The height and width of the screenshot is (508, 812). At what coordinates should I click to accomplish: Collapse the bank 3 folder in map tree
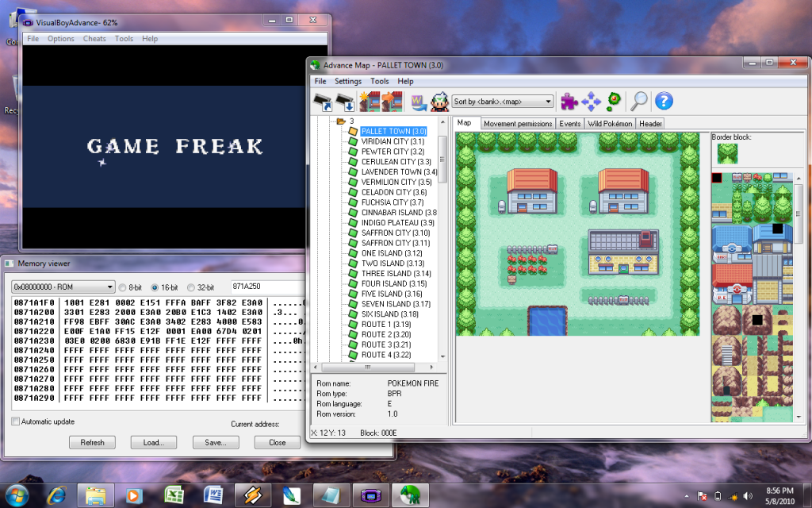340,121
